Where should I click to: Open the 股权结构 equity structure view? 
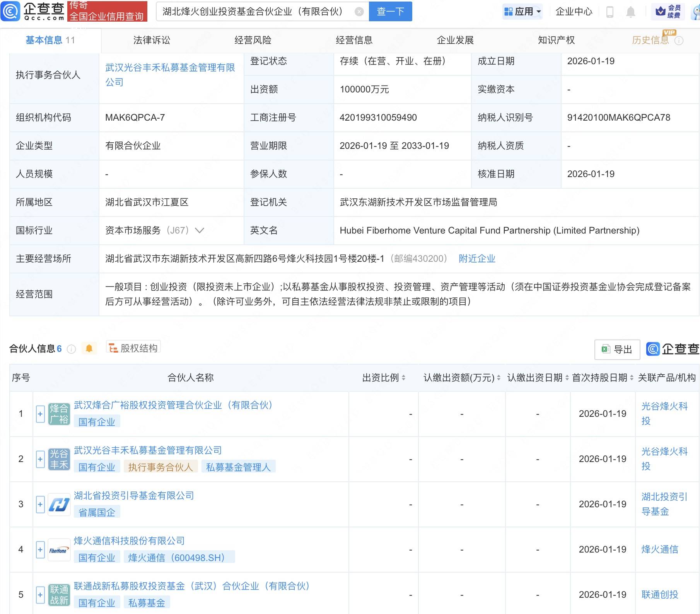[133, 348]
